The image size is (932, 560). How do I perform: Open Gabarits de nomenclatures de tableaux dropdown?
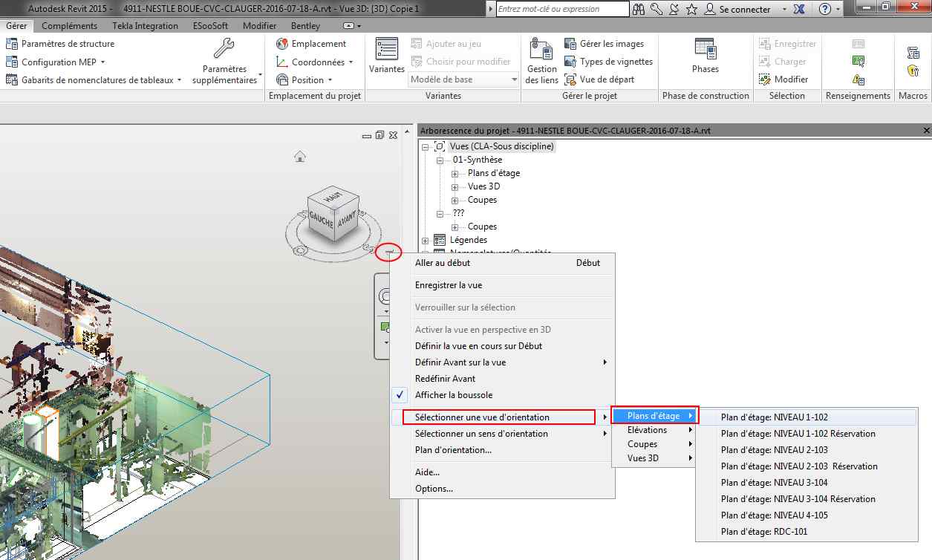tap(94, 79)
